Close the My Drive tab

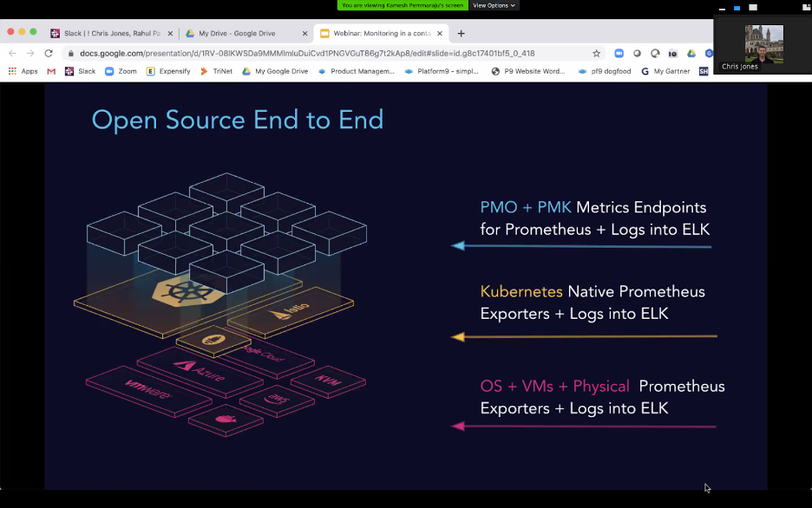tap(304, 33)
